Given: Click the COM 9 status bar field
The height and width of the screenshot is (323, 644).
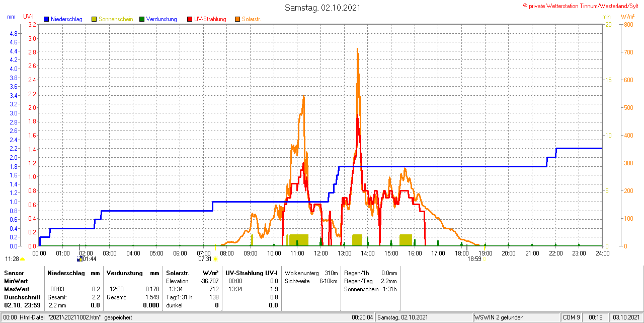Looking at the screenshot, I should click(572, 317).
